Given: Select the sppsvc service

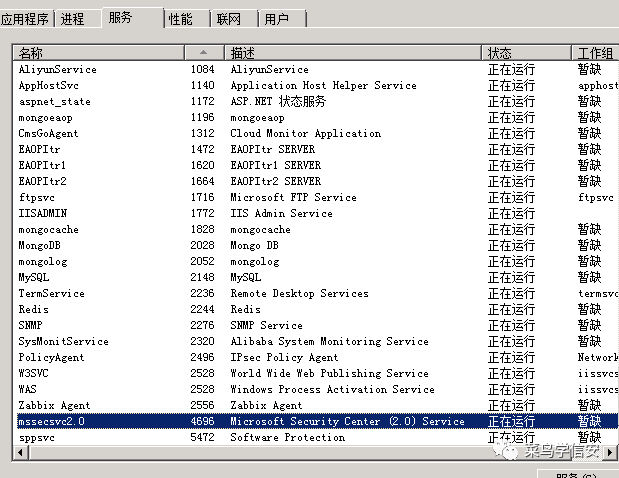Looking at the screenshot, I should click(36, 437).
